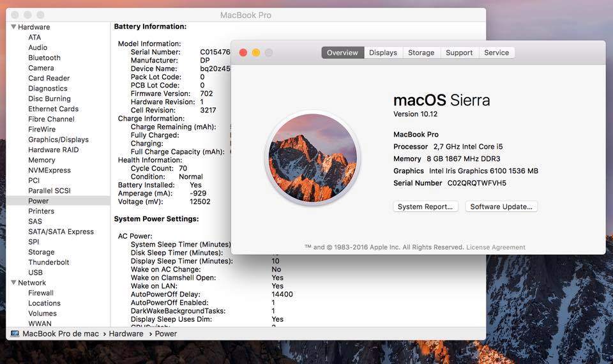Click the Cycle Count value 70
The height and width of the screenshot is (364, 613).
183,168
